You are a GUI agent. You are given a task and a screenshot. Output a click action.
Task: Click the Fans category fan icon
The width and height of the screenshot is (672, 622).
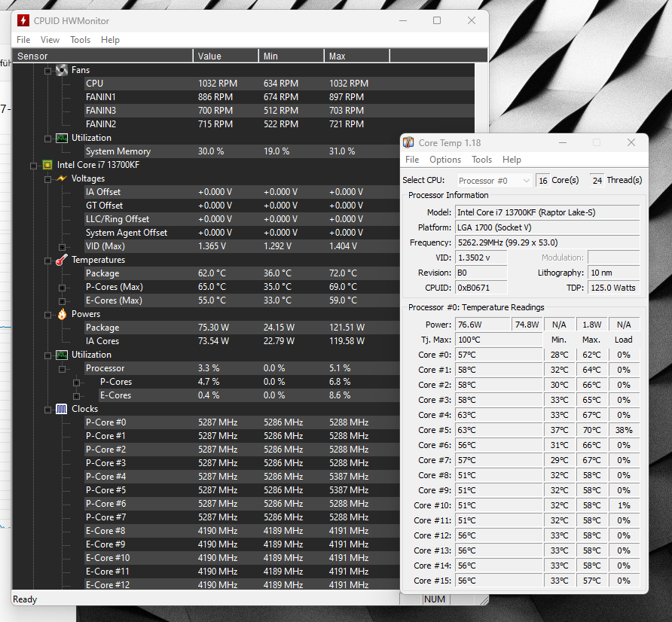pyautogui.click(x=62, y=70)
